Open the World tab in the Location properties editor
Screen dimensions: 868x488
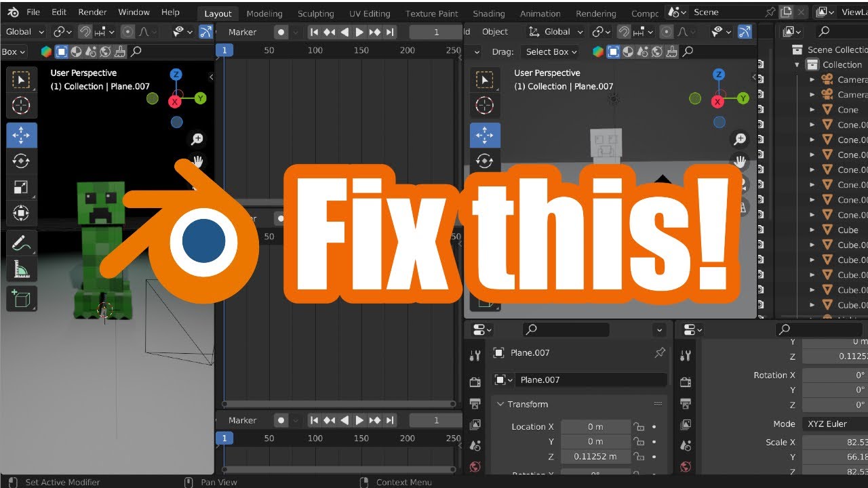(475, 466)
